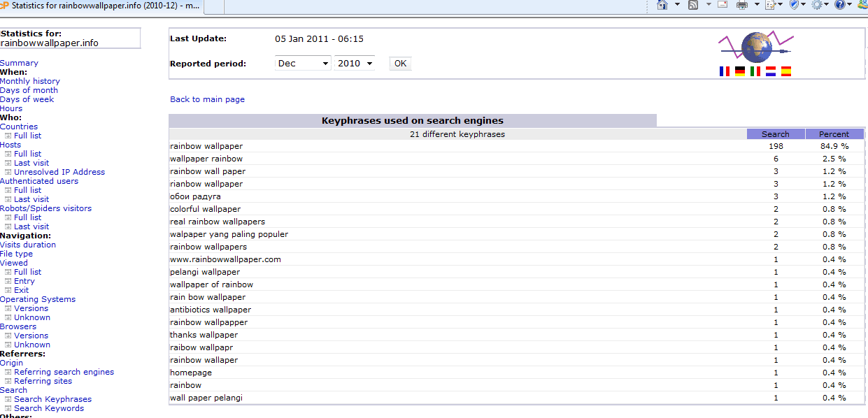
Task: Click the Page menu icon
Action: tap(769, 5)
